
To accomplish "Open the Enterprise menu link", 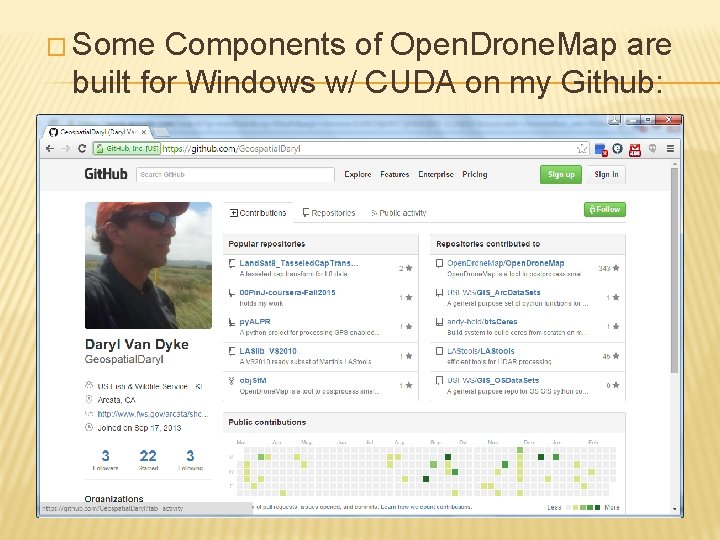I will [x=435, y=174].
